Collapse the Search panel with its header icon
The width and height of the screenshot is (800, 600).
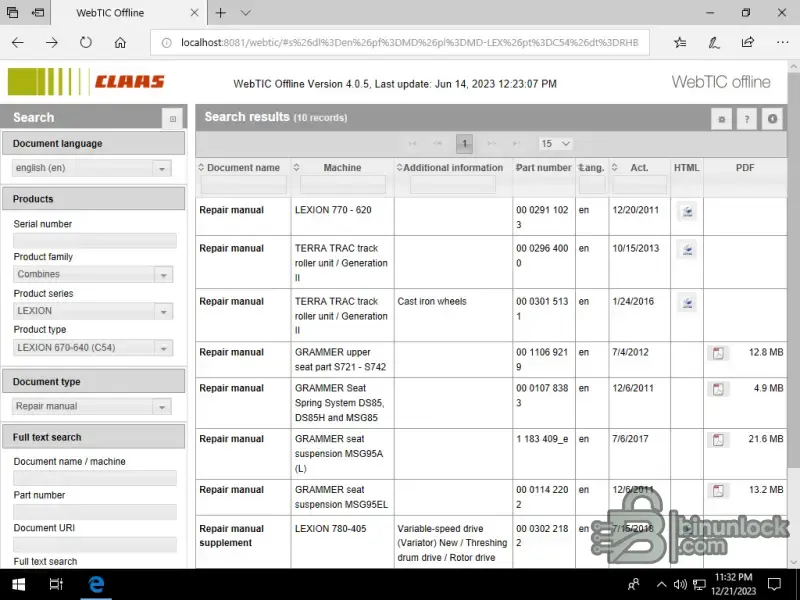(172, 118)
